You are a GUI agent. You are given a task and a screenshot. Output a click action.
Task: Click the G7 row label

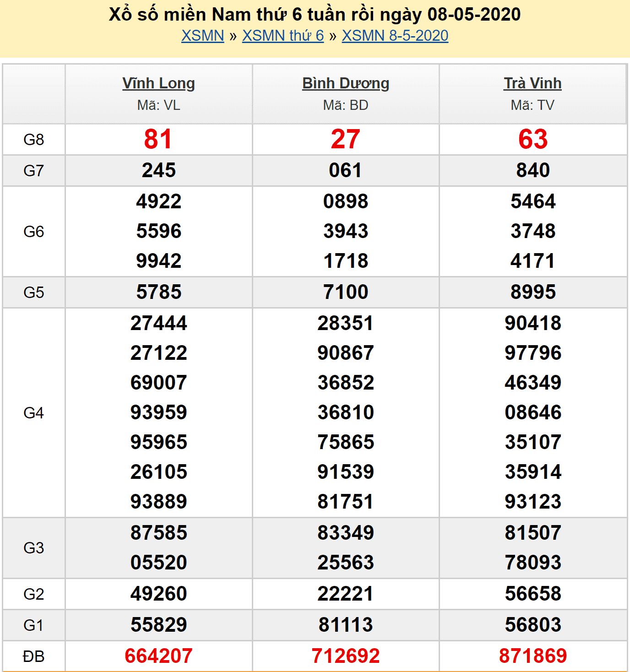(x=34, y=171)
